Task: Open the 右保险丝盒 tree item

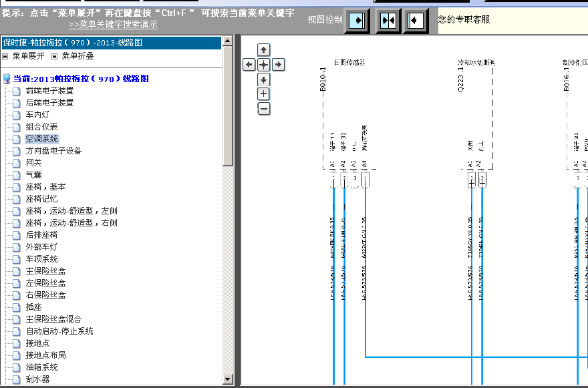Action: click(45, 295)
